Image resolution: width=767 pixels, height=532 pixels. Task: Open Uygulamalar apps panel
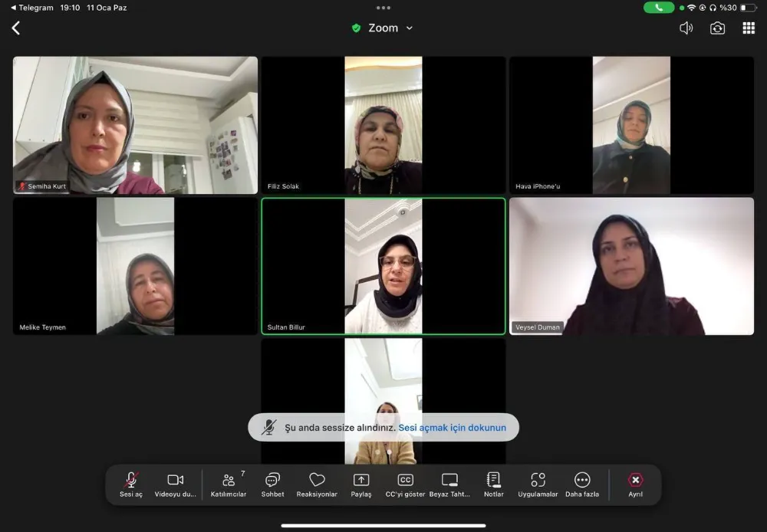coord(538,484)
